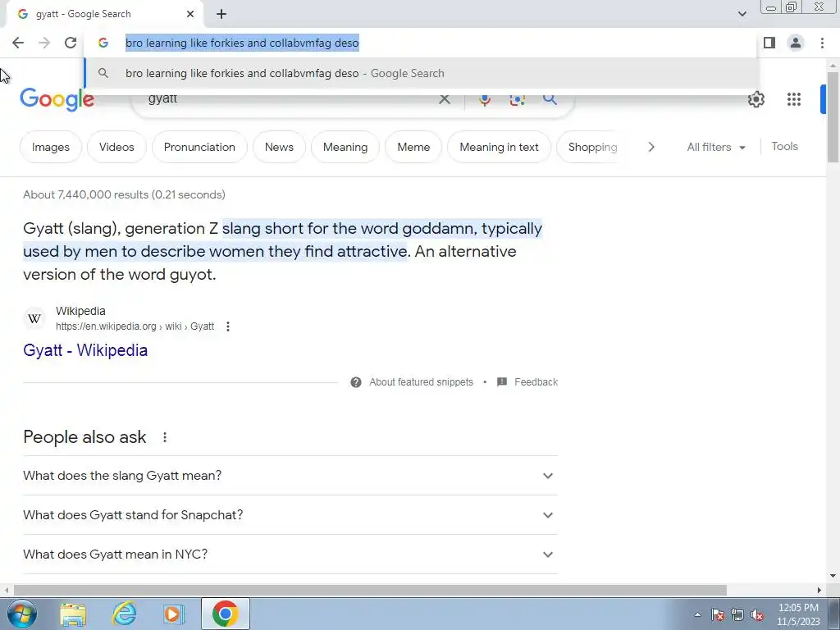The height and width of the screenshot is (630, 840).
Task: Select the Meme filter chip
Action: [413, 147]
